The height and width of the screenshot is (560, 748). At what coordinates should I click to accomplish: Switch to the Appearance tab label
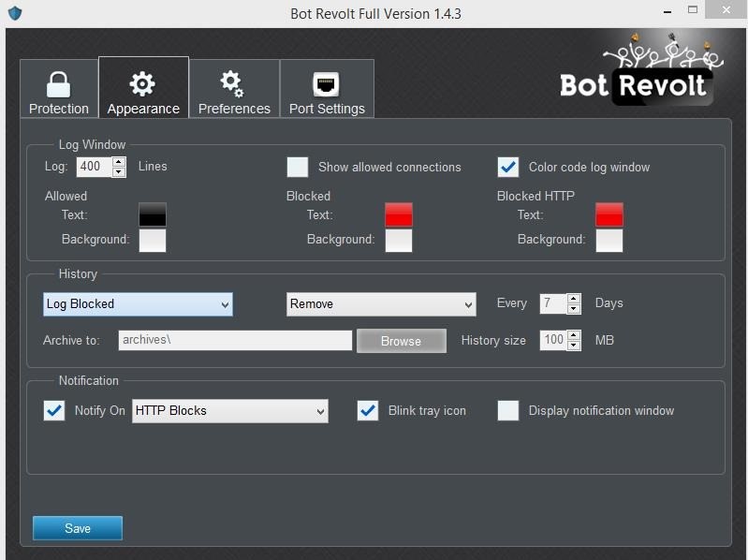pos(143,109)
